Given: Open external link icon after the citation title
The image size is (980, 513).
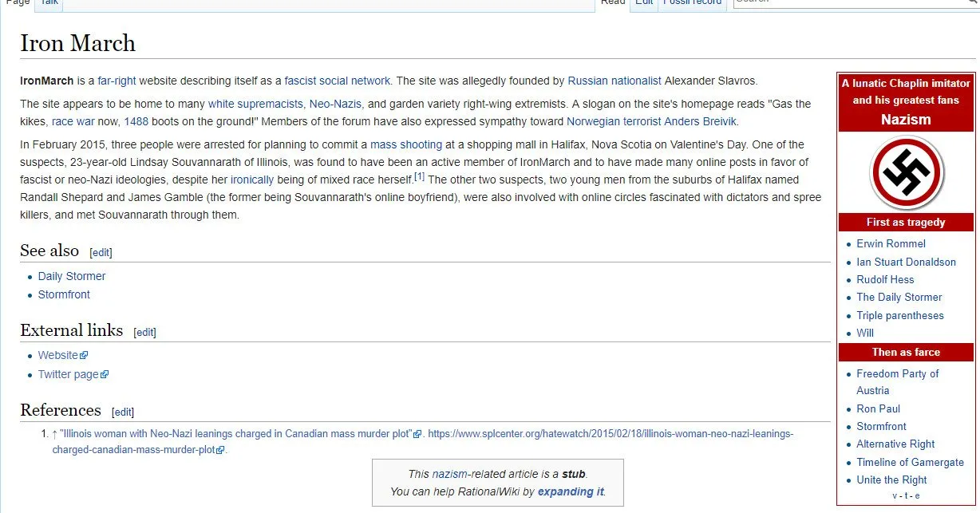Looking at the screenshot, I should click(417, 435).
